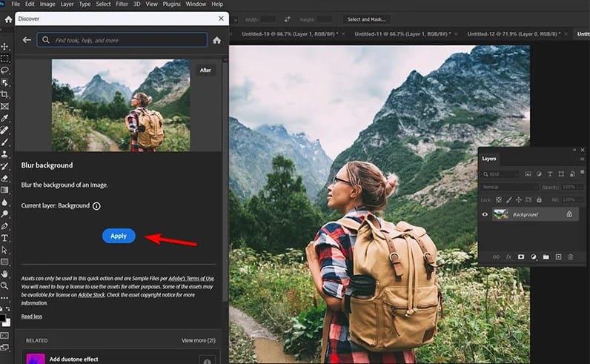
Task: Open the layer Kind filter dropdown
Action: coord(501,174)
